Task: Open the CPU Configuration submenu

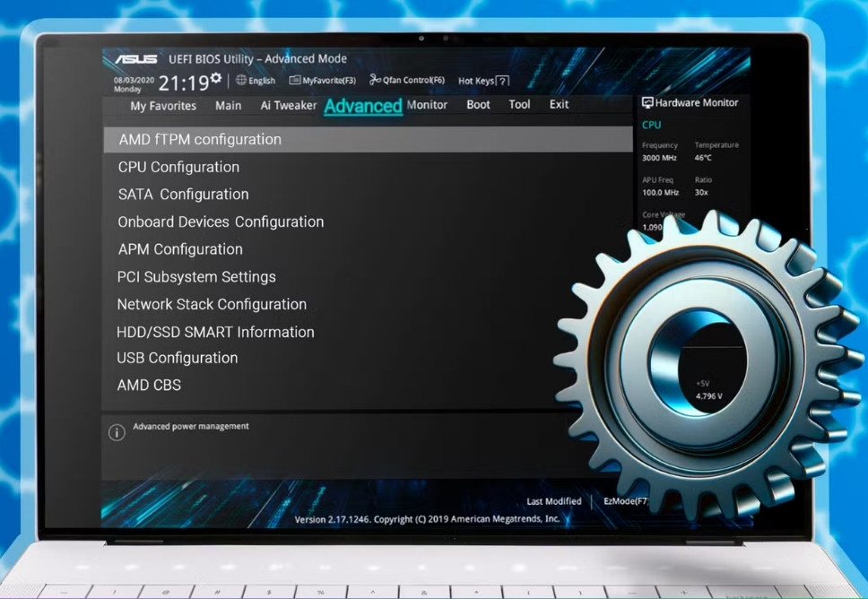Action: pyautogui.click(x=178, y=167)
